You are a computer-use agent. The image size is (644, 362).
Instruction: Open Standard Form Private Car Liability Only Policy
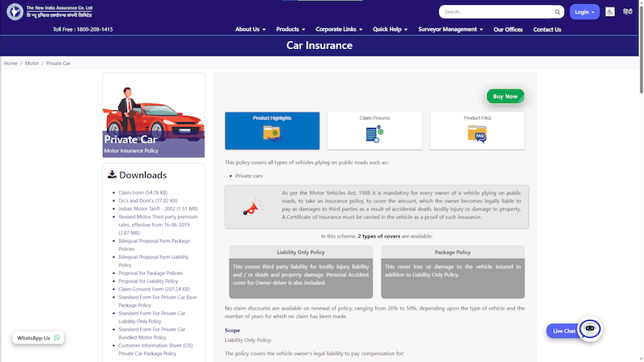pyautogui.click(x=151, y=317)
